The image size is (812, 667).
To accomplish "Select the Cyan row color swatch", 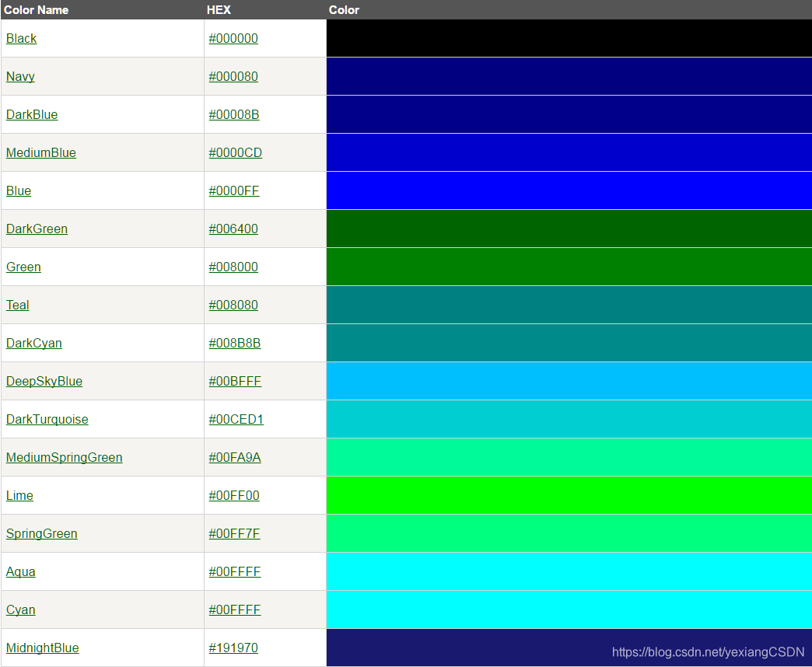I will (569, 609).
